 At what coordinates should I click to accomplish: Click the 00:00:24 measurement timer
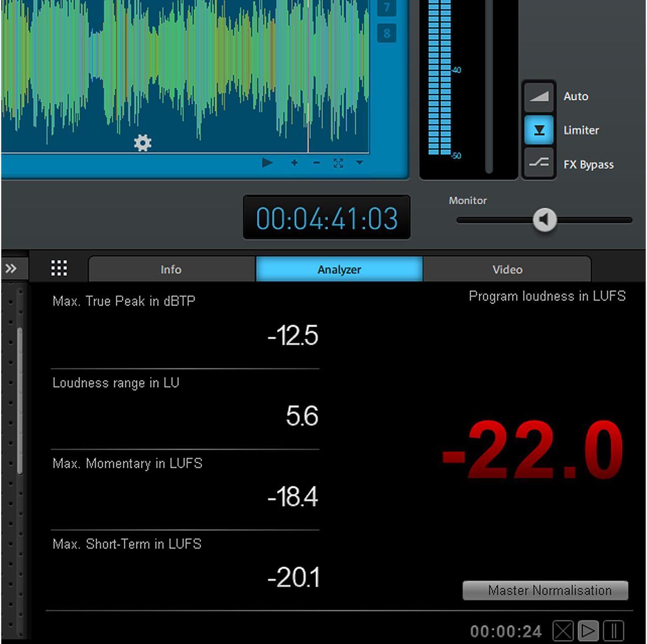point(506,631)
